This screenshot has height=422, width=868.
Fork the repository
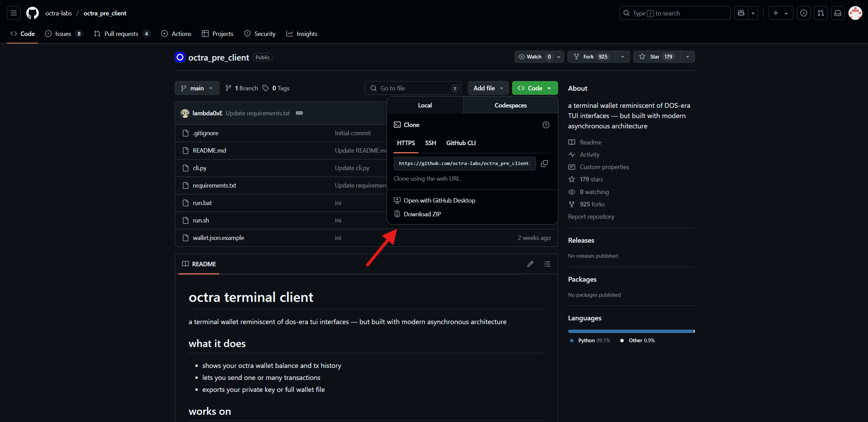(x=592, y=56)
